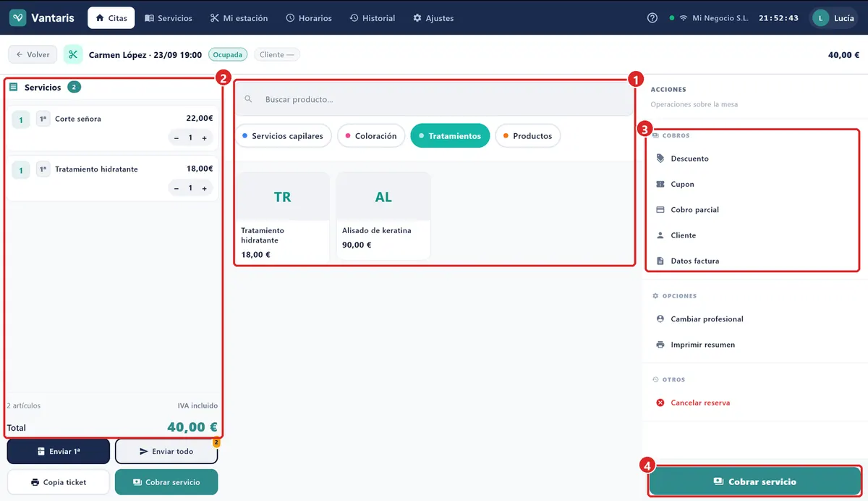Click the Imprimir resumen printer icon
Image resolution: width=868 pixels, height=501 pixels.
point(660,345)
